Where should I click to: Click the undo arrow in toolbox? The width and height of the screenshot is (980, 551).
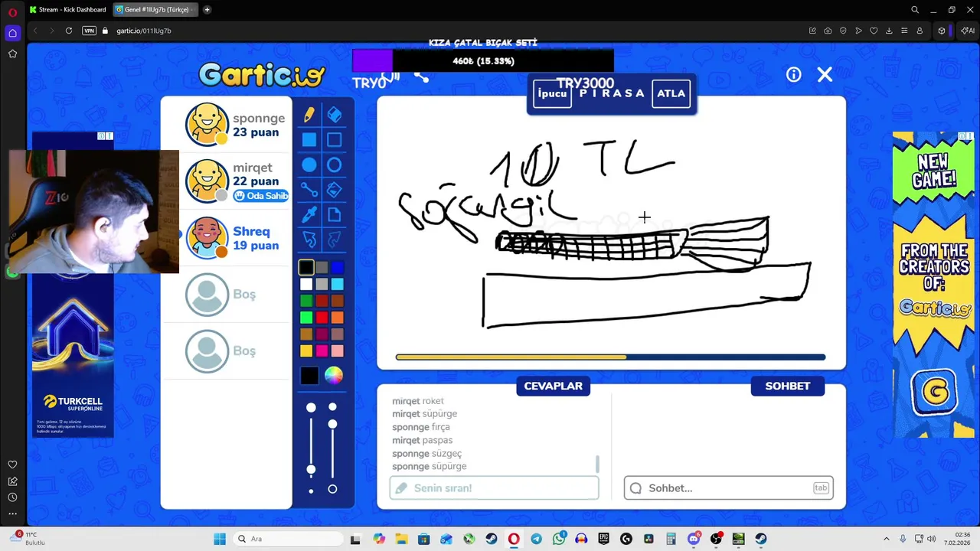pyautogui.click(x=309, y=240)
